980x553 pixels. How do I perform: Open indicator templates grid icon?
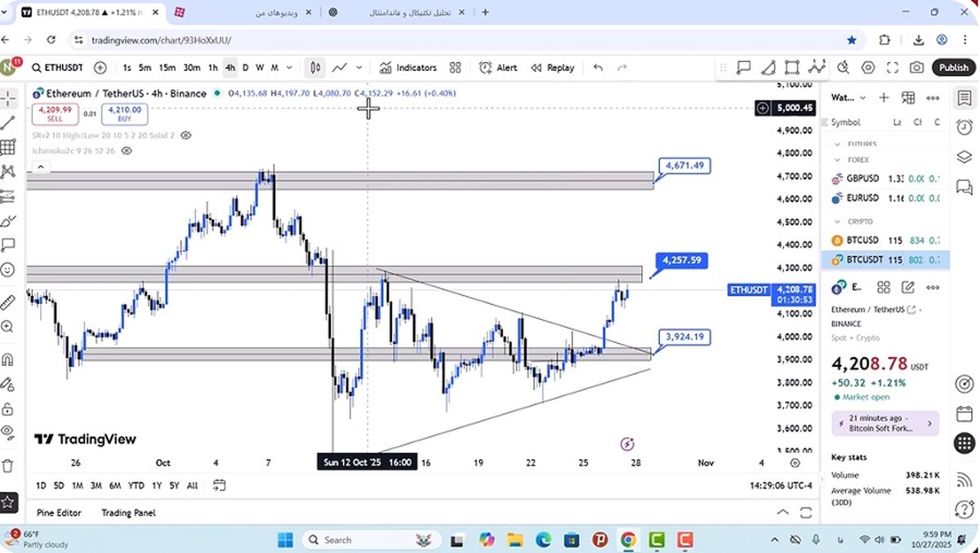[x=456, y=68]
